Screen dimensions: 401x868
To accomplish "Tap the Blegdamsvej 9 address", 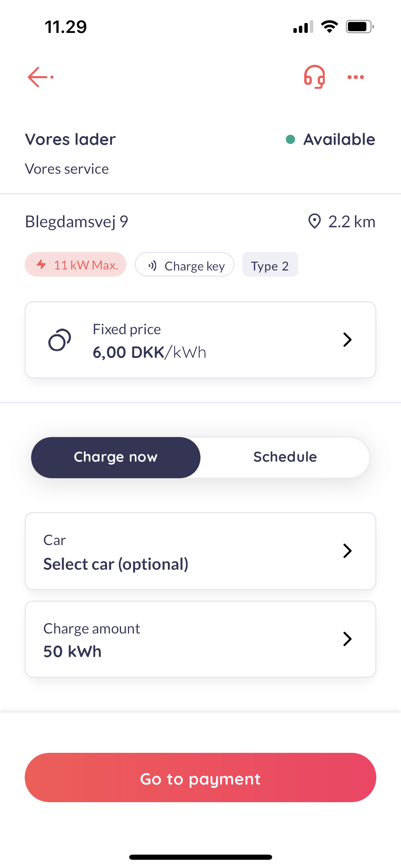I will [x=76, y=221].
